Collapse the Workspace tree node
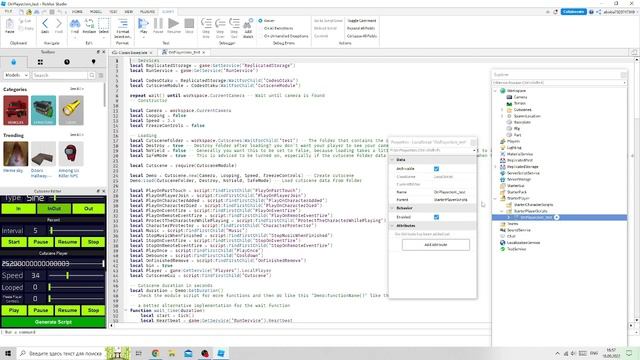The width and height of the screenshot is (640, 360). pos(496,91)
